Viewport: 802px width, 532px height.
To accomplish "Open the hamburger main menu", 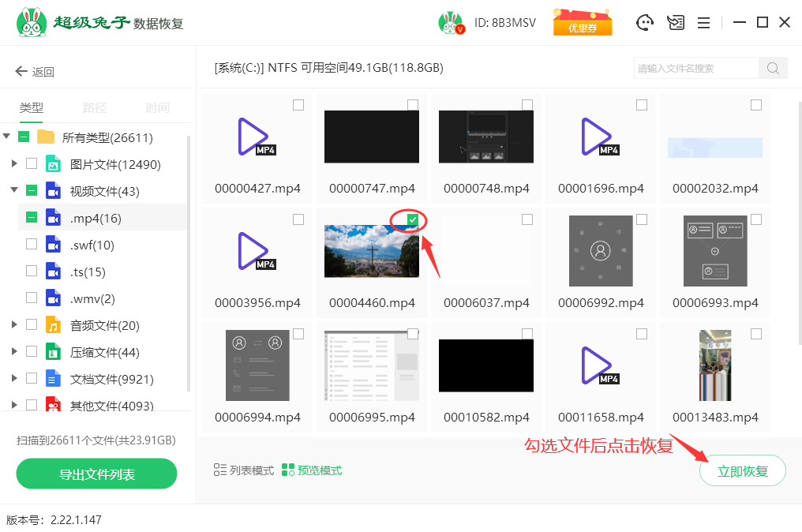I will click(x=703, y=23).
